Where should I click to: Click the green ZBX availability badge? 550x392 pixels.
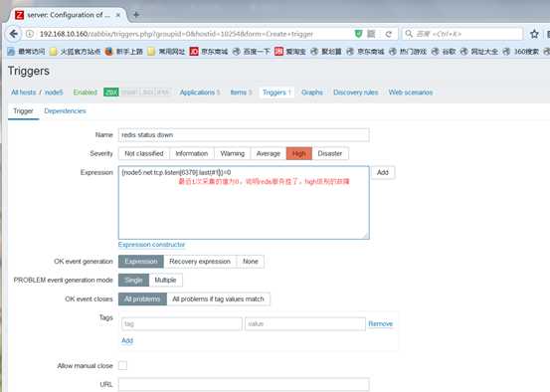tap(111, 93)
